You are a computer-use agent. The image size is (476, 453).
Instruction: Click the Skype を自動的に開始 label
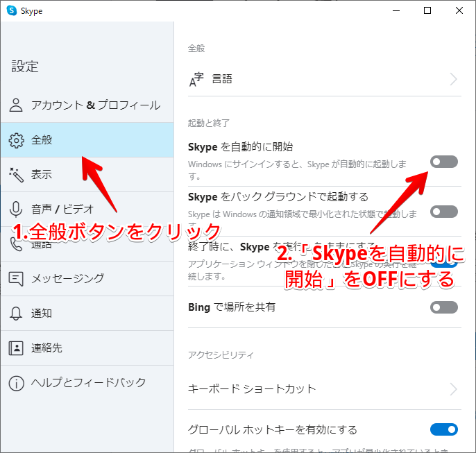click(x=240, y=147)
